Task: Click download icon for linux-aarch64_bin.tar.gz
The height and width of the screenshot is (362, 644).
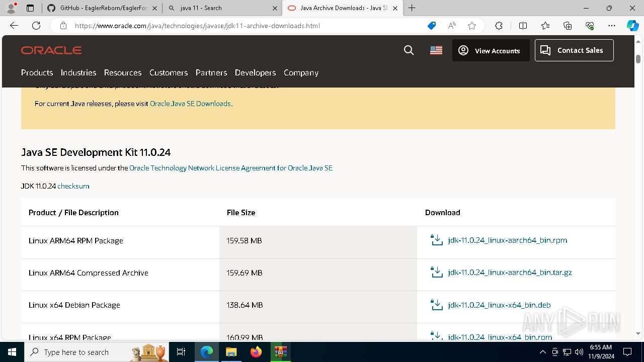Action: [x=437, y=272]
